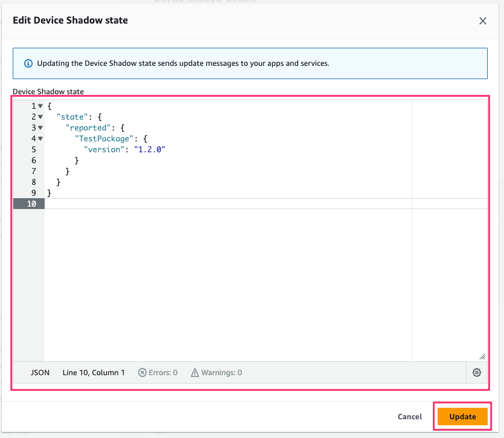
Task: Click the Warnings triangle icon
Action: [195, 372]
